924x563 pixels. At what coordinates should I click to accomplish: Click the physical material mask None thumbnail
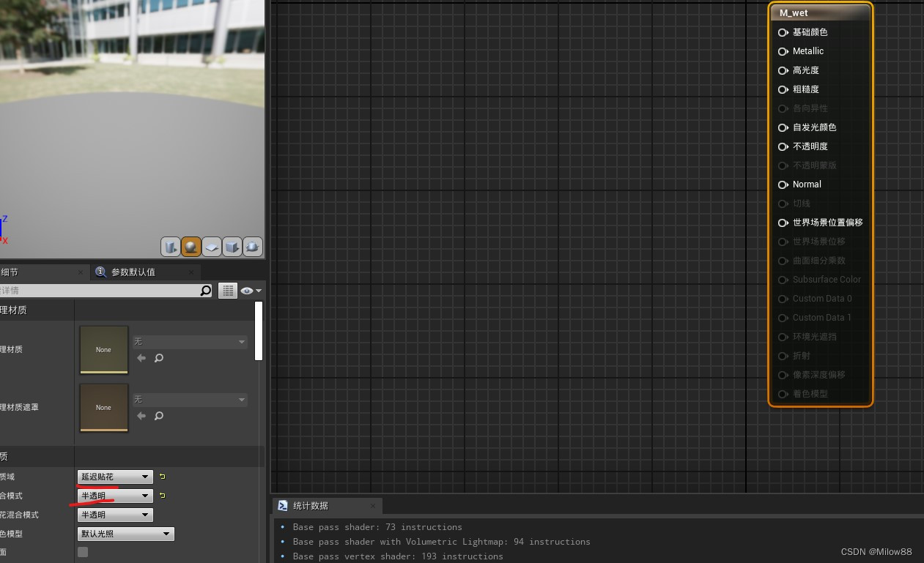tap(104, 408)
